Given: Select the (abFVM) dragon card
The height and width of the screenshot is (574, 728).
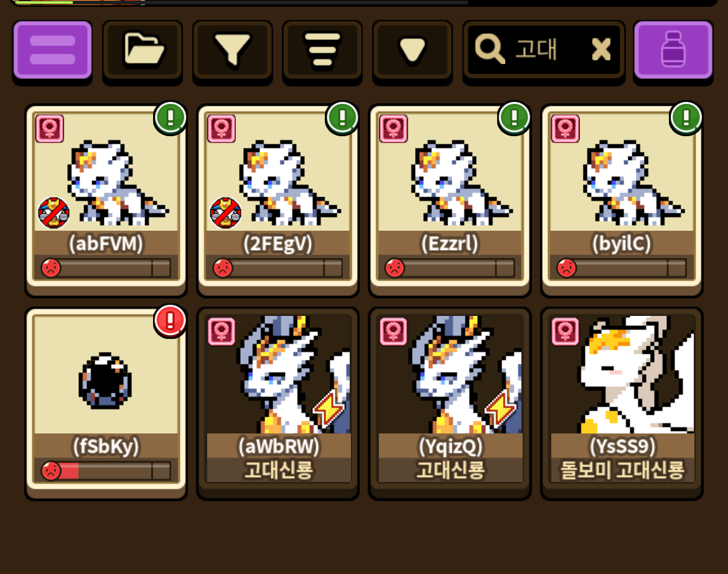Looking at the screenshot, I should [x=106, y=198].
